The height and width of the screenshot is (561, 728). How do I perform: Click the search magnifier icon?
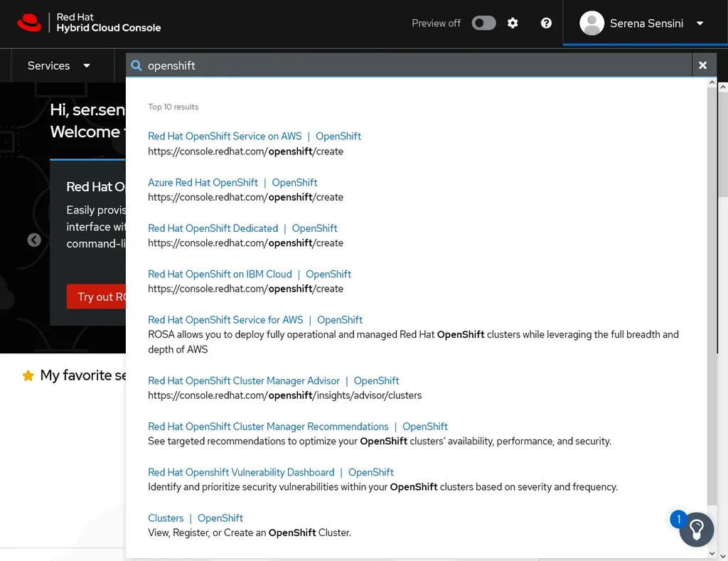click(136, 65)
